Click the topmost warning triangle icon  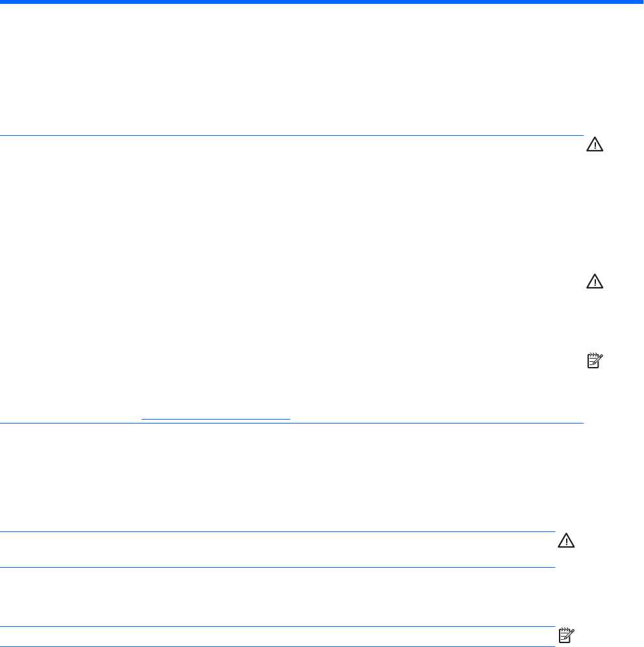(594, 144)
